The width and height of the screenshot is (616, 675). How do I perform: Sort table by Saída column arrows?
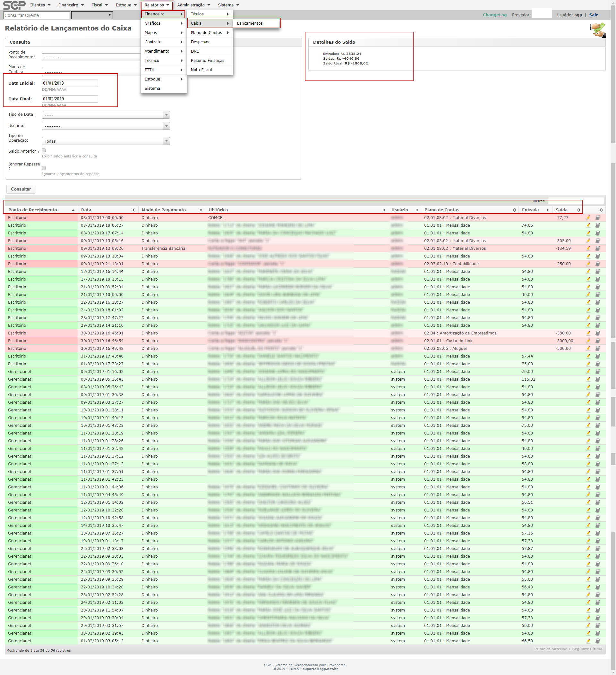click(x=578, y=210)
